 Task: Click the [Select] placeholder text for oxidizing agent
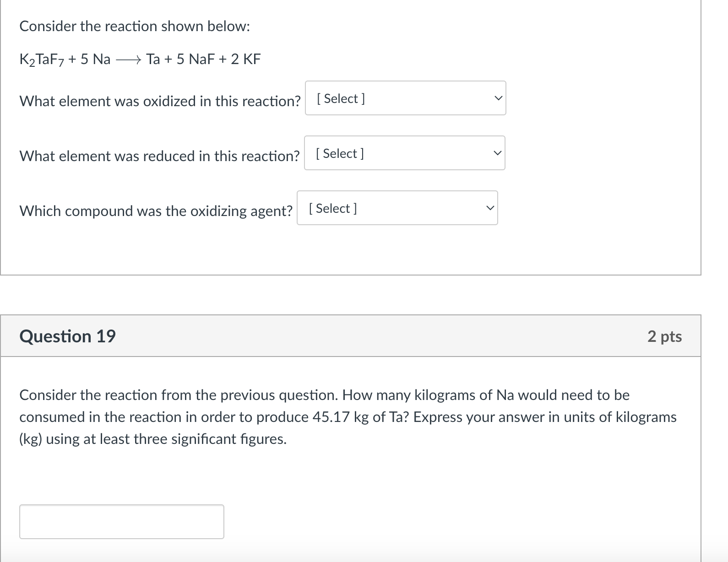tap(332, 208)
